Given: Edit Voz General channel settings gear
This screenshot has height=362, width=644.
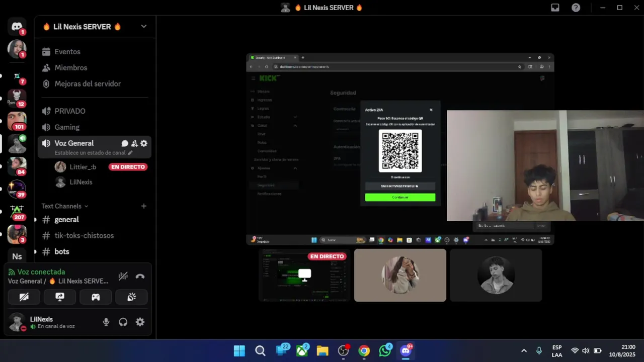Looking at the screenshot, I should click(144, 143).
